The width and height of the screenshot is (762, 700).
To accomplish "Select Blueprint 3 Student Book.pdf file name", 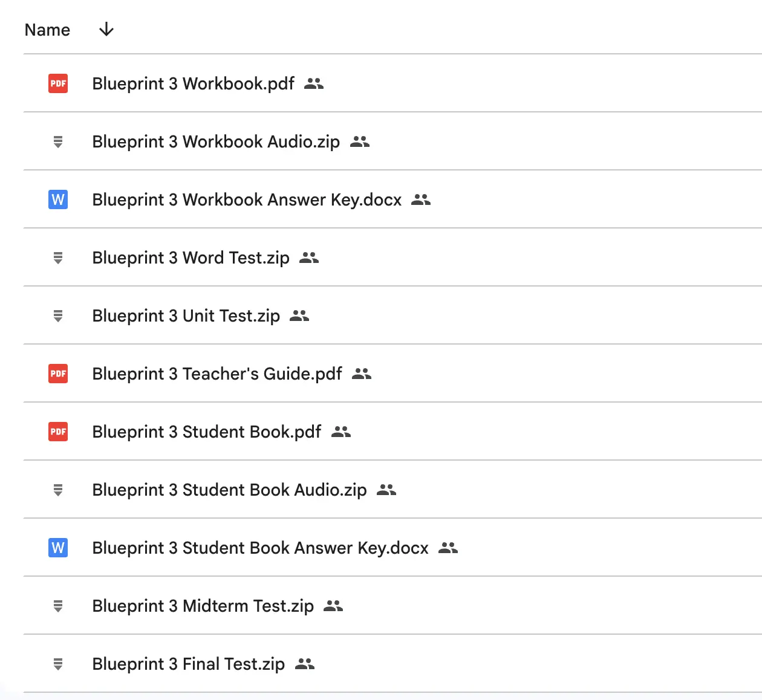I will tap(206, 432).
